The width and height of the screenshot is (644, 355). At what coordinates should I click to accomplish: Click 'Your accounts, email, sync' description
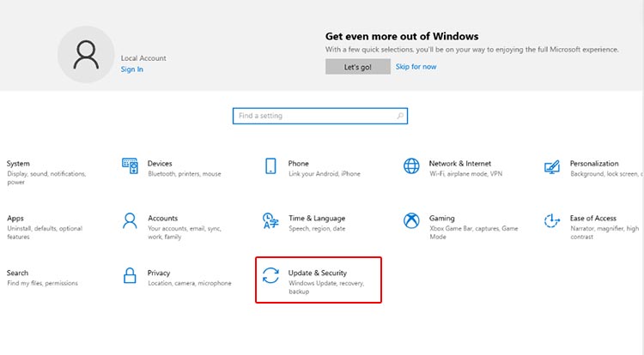tap(185, 232)
